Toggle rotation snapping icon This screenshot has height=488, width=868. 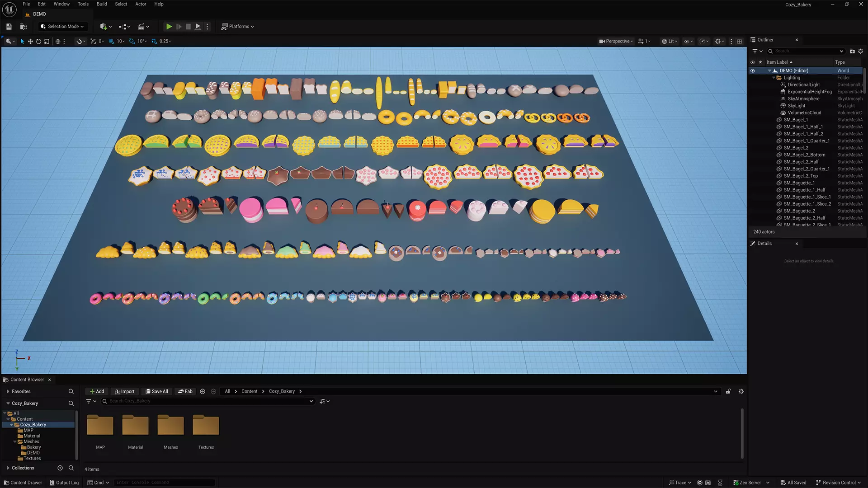pyautogui.click(x=132, y=41)
